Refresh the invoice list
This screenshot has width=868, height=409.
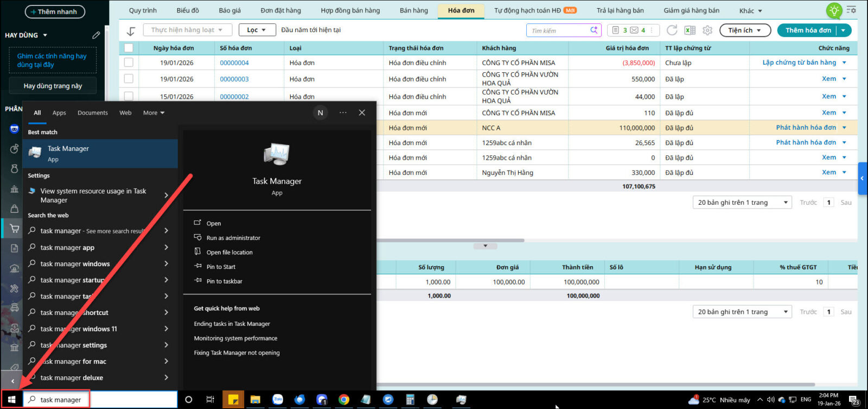coord(672,30)
